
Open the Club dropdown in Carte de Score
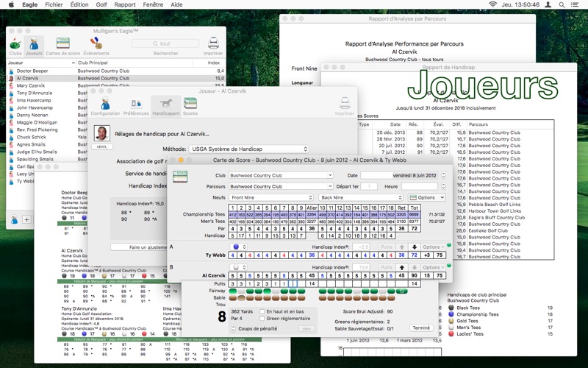tap(281, 175)
